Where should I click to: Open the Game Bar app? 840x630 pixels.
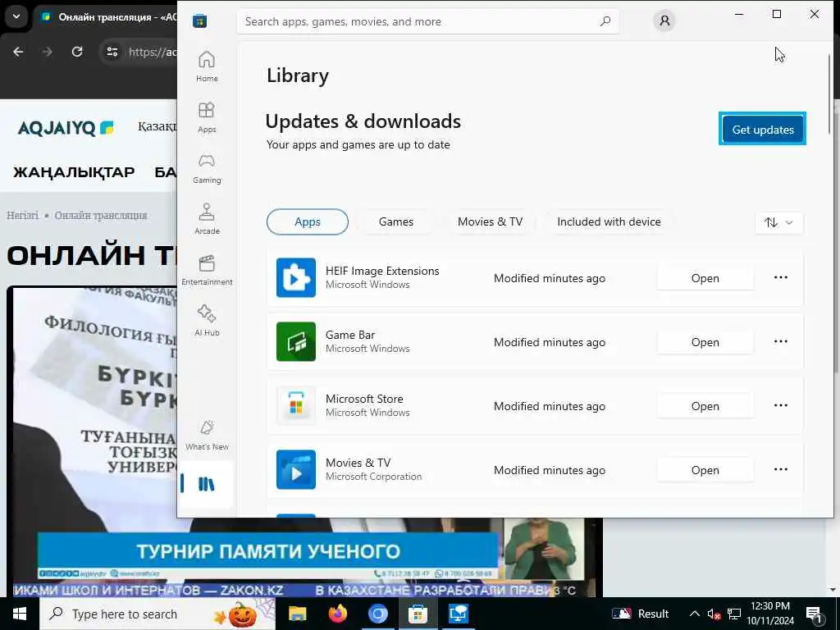[x=705, y=342]
